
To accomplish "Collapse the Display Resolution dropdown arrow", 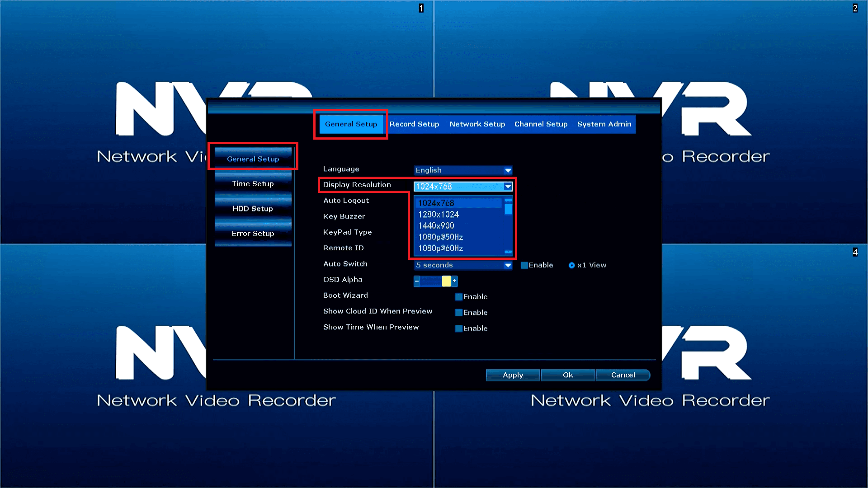I will [x=508, y=186].
